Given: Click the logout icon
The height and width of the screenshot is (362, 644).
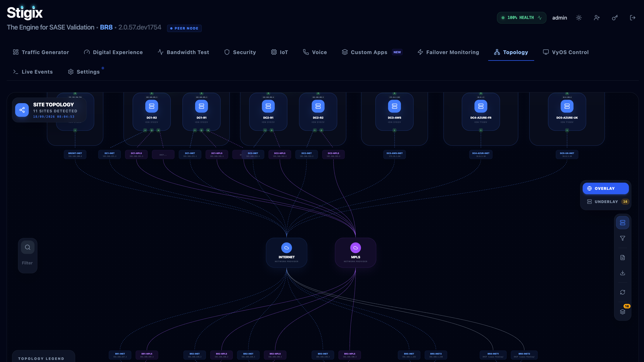Looking at the screenshot, I should [x=632, y=18].
